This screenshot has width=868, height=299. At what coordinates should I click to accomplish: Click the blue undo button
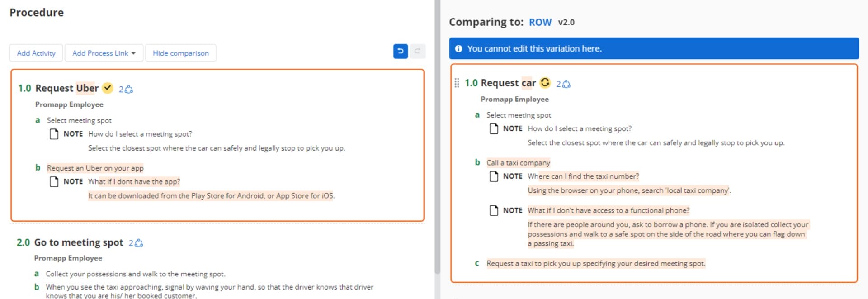click(400, 52)
